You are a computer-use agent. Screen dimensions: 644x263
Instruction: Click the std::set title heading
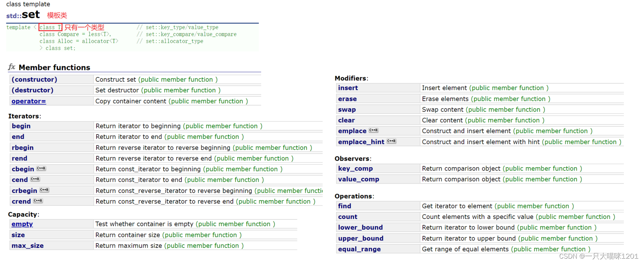[23, 15]
